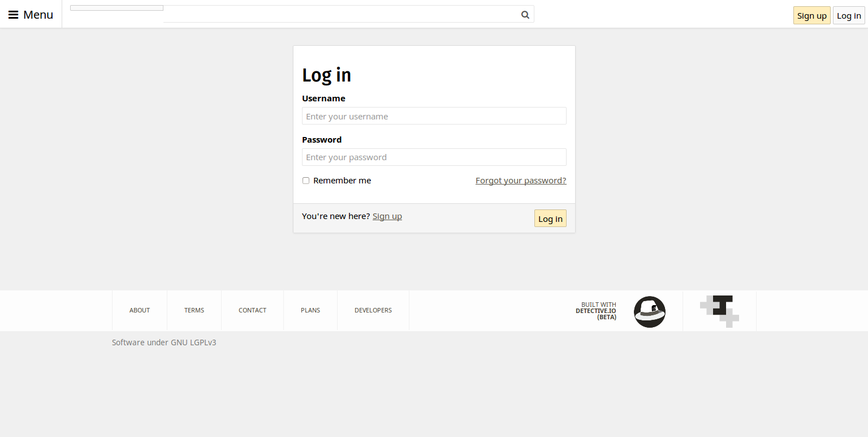Select the Log in button in header
The image size is (868, 437).
[848, 15]
